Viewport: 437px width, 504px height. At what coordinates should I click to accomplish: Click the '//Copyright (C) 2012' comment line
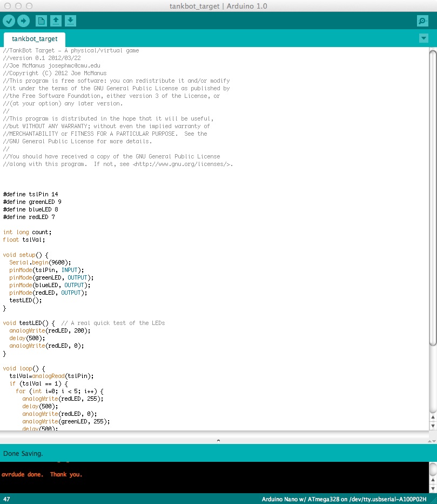[55, 74]
